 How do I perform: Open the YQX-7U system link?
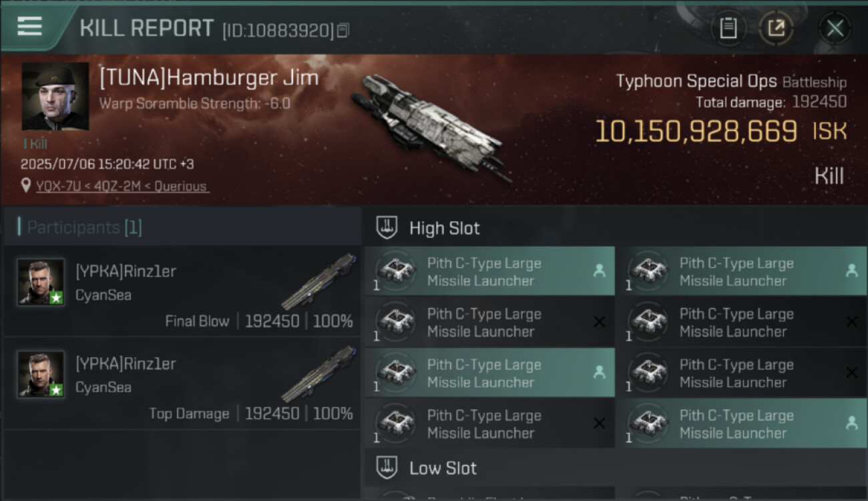point(57,186)
